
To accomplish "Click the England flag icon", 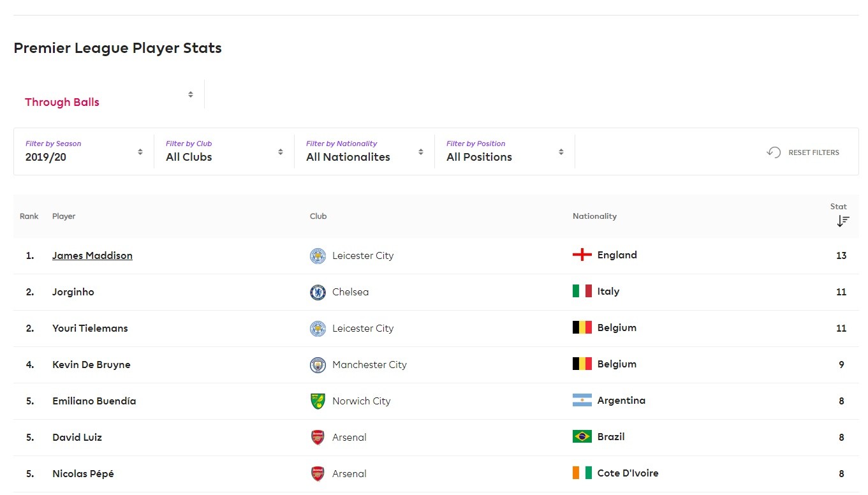I will click(582, 255).
